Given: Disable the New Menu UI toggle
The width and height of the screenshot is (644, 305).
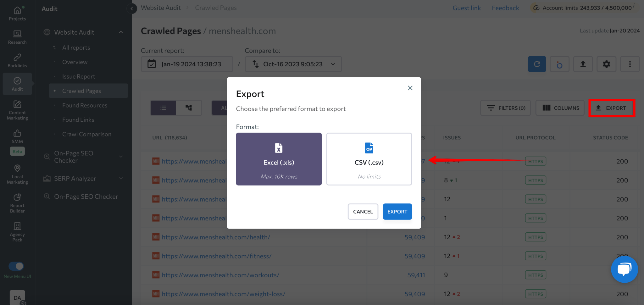Looking at the screenshot, I should click(x=17, y=266).
